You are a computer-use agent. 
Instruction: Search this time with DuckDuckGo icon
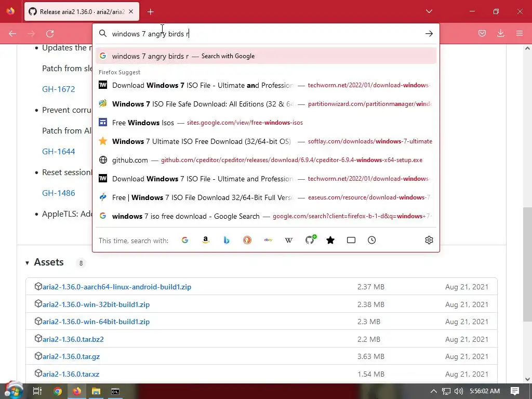[x=247, y=240]
